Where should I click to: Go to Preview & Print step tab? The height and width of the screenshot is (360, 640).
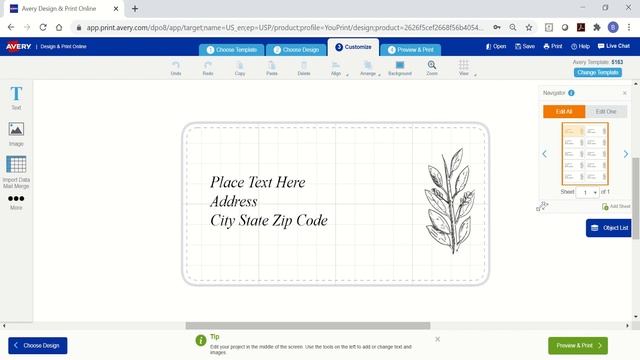[410, 50]
